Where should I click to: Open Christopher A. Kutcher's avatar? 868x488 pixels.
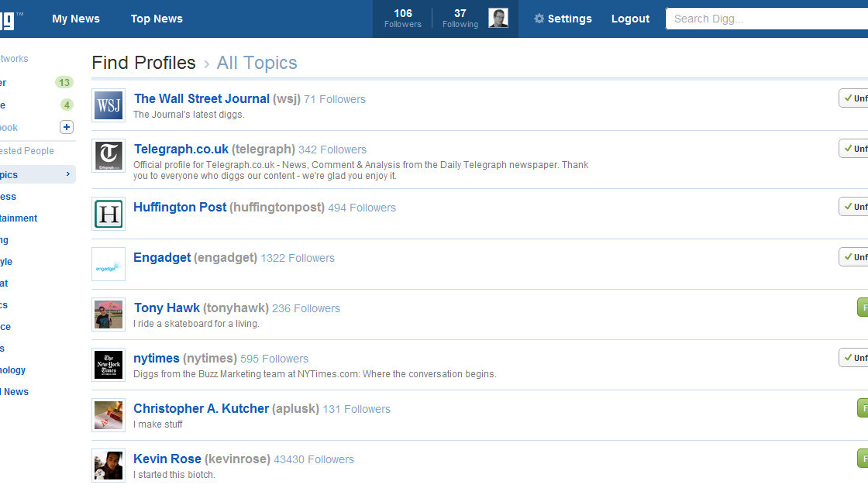point(108,415)
